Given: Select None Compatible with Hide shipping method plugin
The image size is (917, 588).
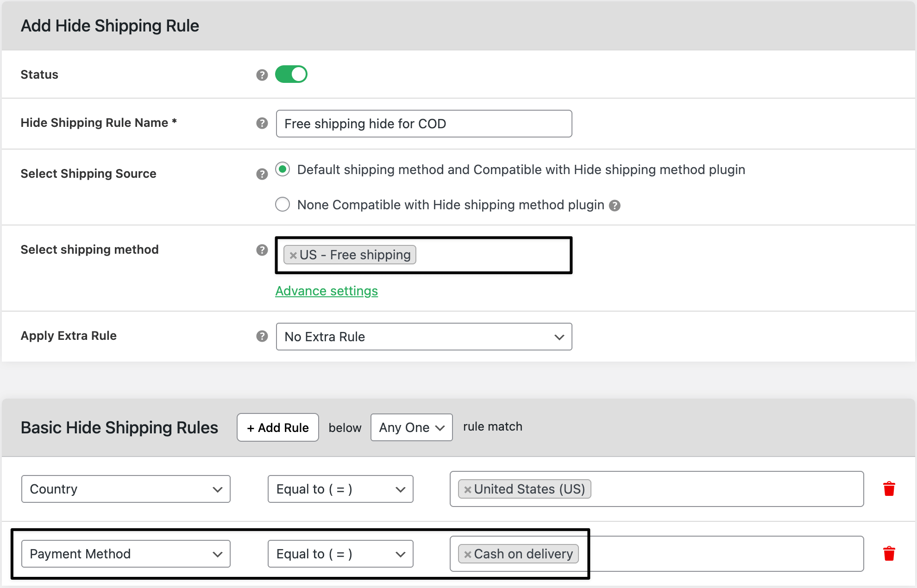Looking at the screenshot, I should coord(283,204).
